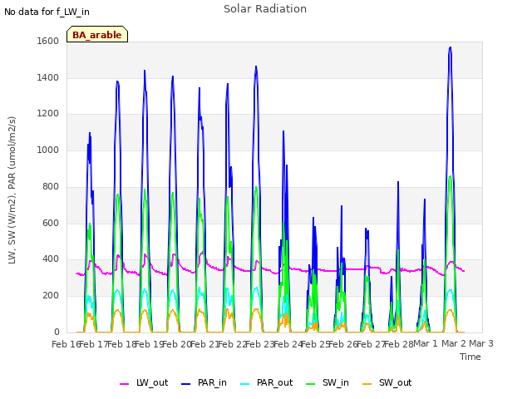Click the 1600 y-axis tick label
Image resolution: width=532 pixels, height=399 pixels.
48,41
